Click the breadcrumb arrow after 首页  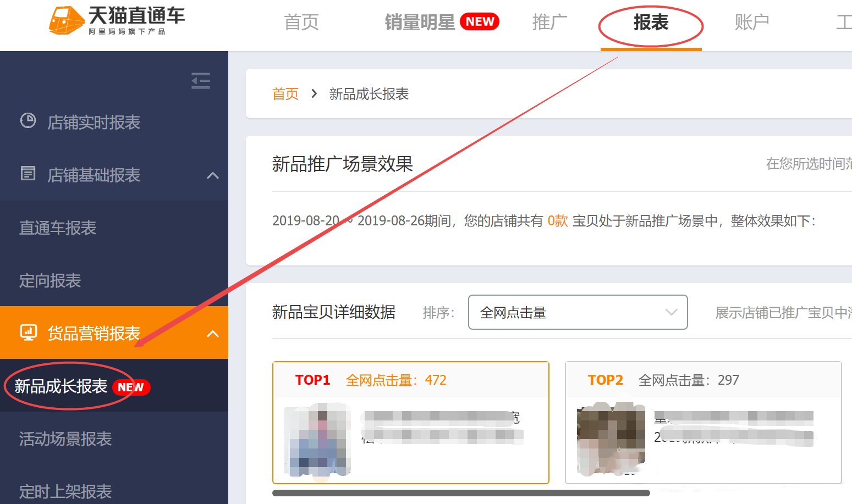314,93
